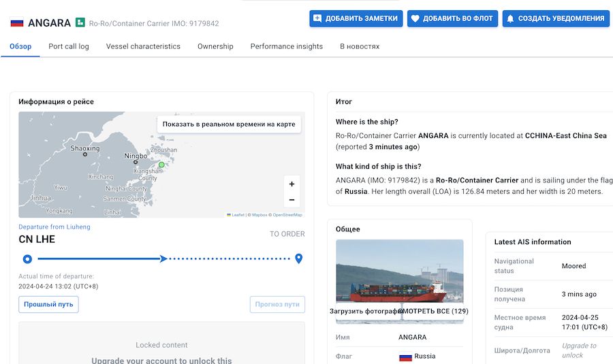Click the destination pin marker on route line
Image resolution: width=613 pixels, height=364 pixels.
coord(299,259)
